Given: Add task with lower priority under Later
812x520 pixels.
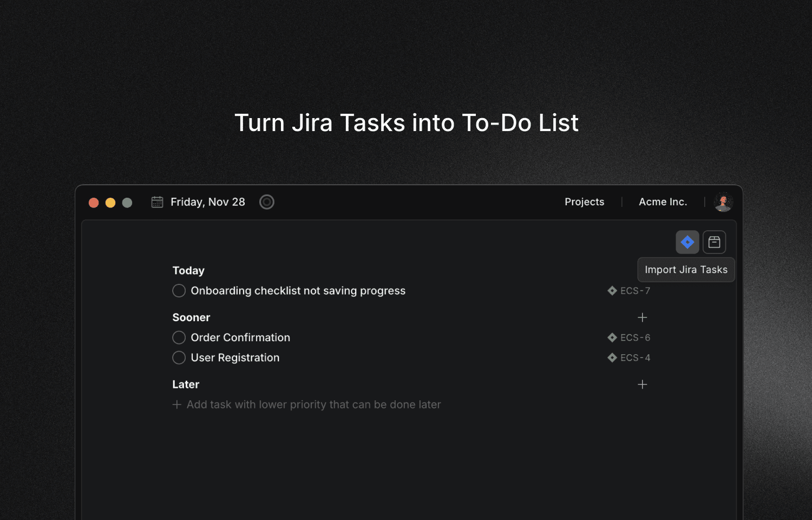Looking at the screenshot, I should click(306, 404).
